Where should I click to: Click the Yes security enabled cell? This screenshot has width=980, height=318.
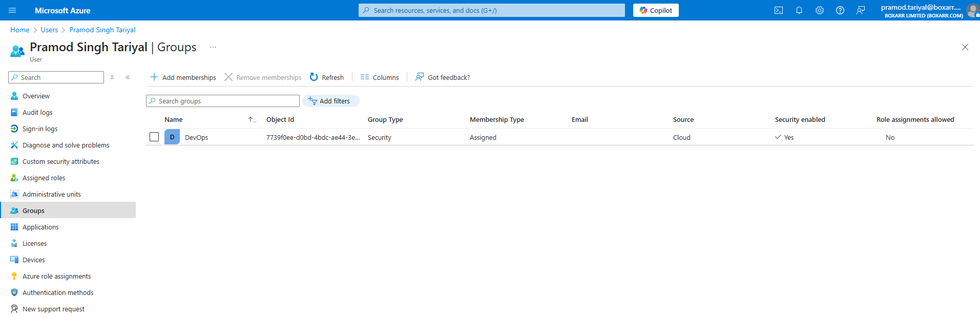[x=784, y=137]
